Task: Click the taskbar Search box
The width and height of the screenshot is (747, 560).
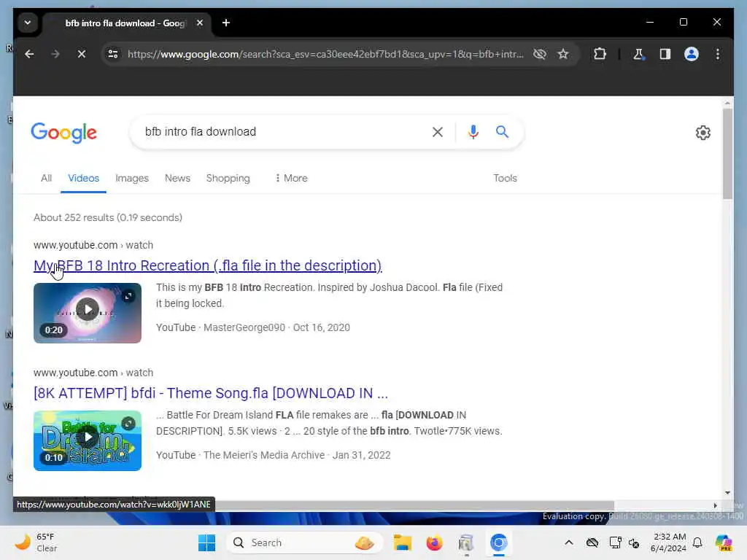Action: (305, 542)
